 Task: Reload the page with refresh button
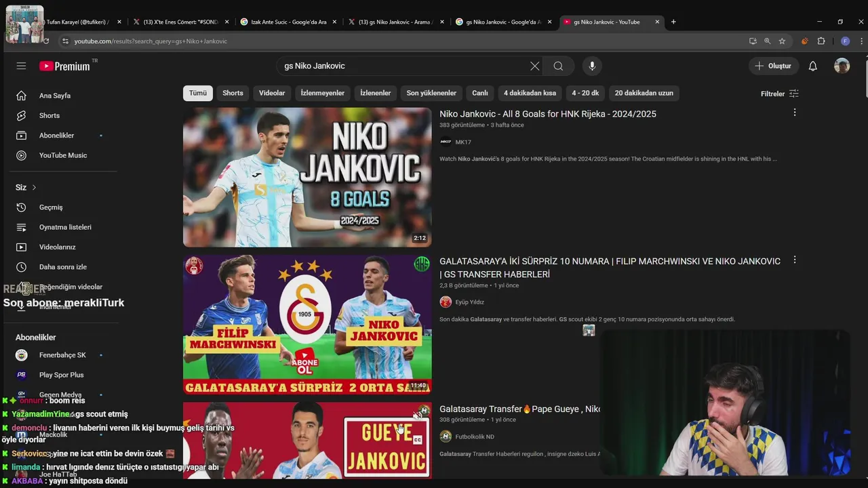coord(45,41)
